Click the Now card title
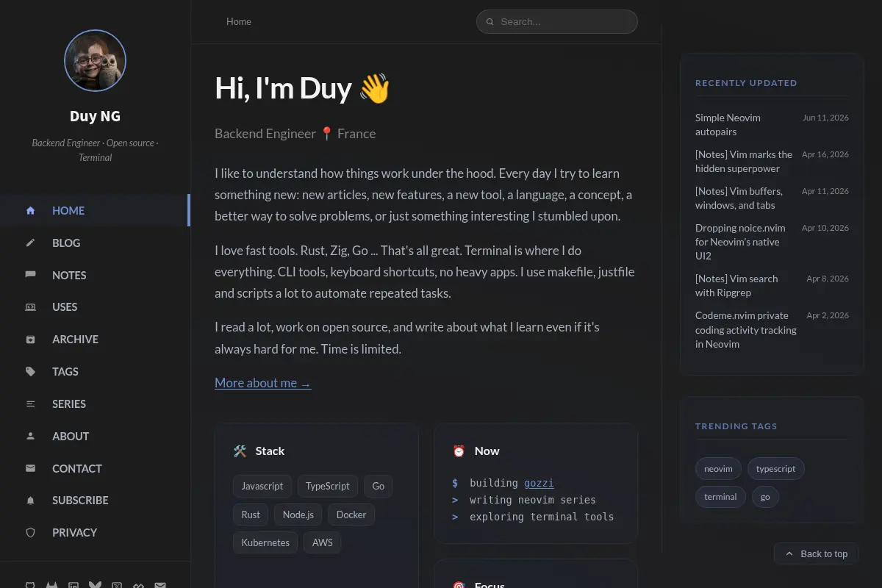Viewport: 882px width, 588px height. [487, 451]
